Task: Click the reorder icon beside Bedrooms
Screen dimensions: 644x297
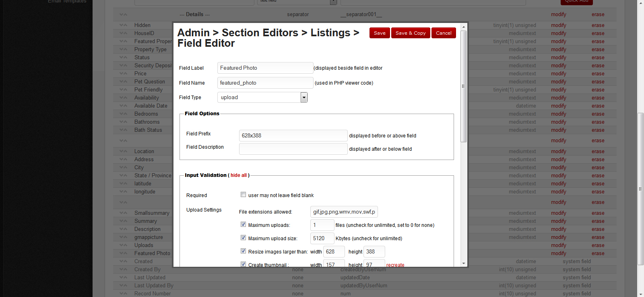Action: tap(123, 114)
